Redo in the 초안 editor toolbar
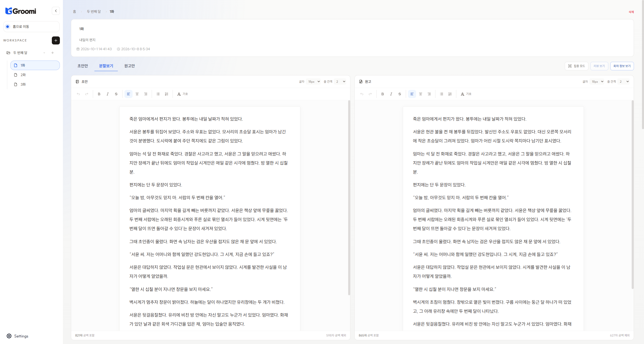Viewport: 644px width, 344px height. click(x=87, y=94)
